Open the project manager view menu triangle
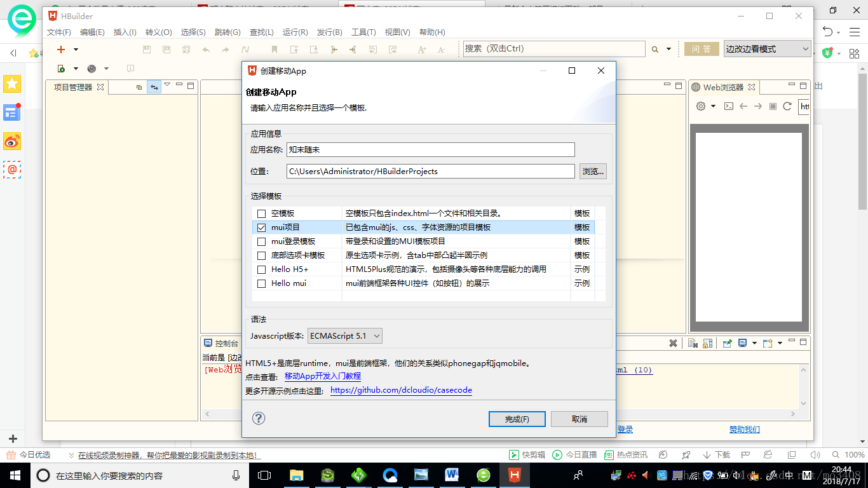 coord(167,85)
